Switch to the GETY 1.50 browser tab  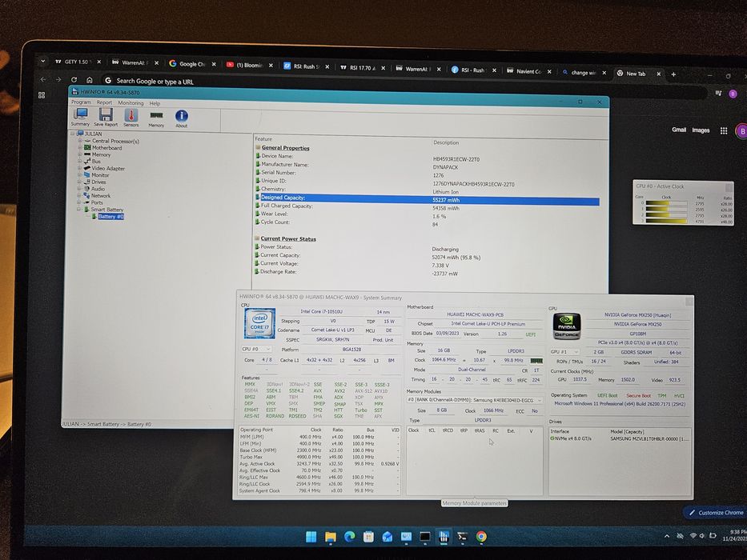[78, 62]
